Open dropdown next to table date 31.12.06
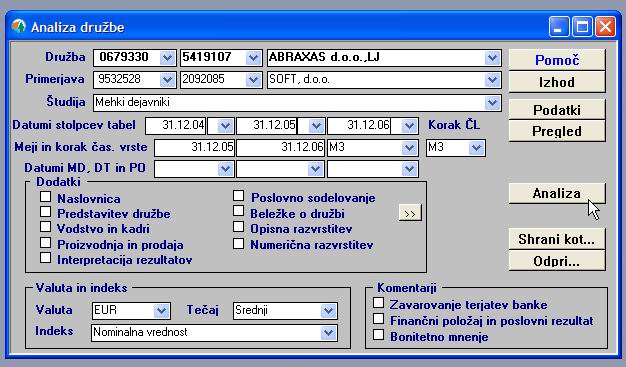This screenshot has height=367, width=626. 409,126
